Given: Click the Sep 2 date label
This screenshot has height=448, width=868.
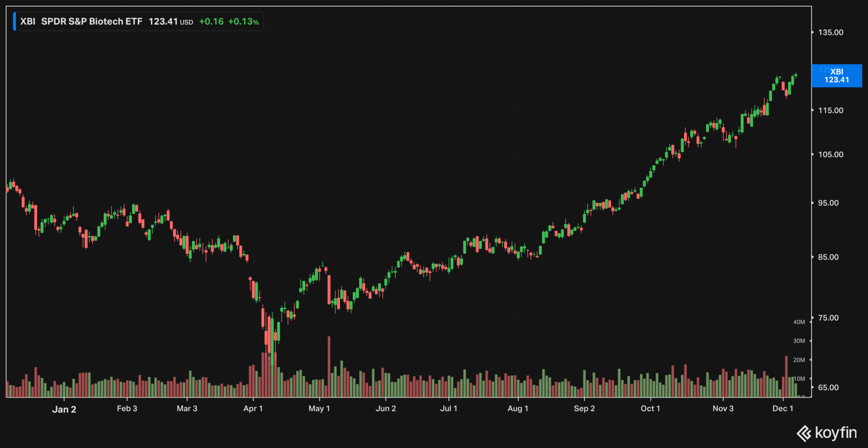Looking at the screenshot, I should click(x=585, y=409).
